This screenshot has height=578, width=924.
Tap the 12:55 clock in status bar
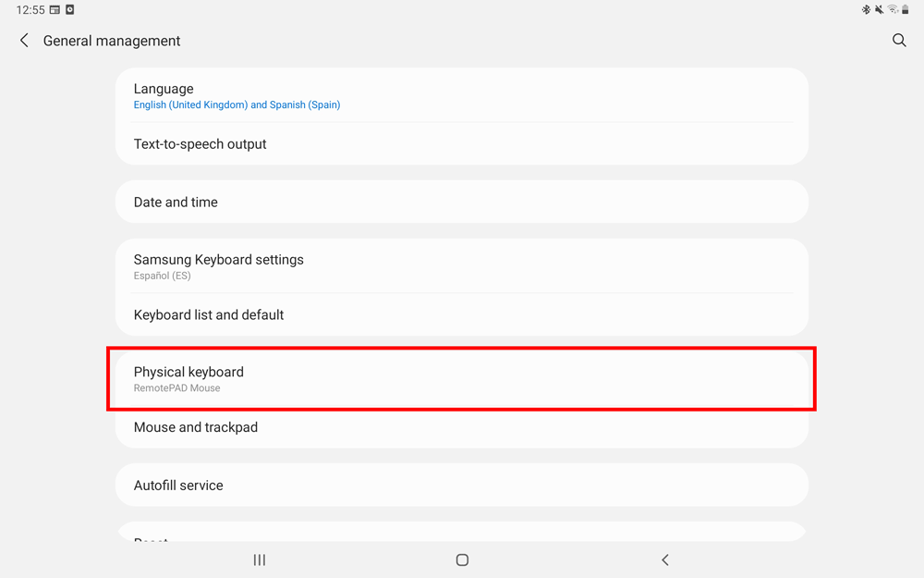(30, 10)
